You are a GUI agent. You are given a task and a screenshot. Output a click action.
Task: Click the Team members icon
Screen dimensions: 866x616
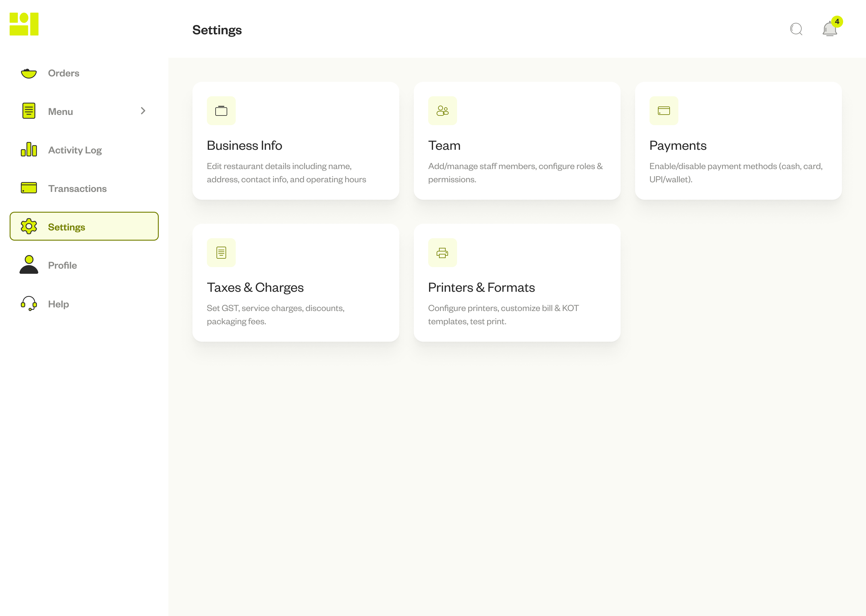(443, 111)
